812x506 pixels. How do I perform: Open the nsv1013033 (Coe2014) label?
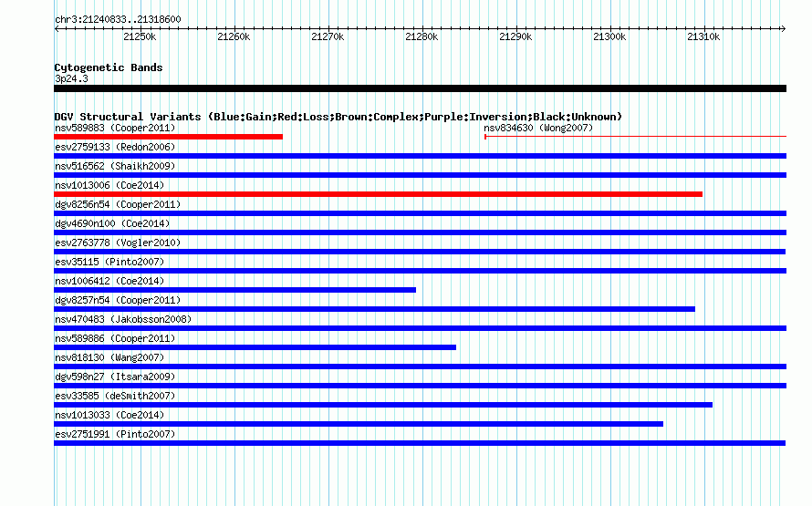(x=109, y=415)
